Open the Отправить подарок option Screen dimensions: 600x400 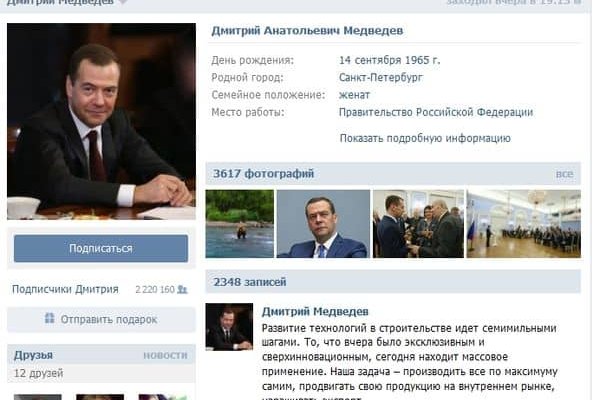(101, 319)
